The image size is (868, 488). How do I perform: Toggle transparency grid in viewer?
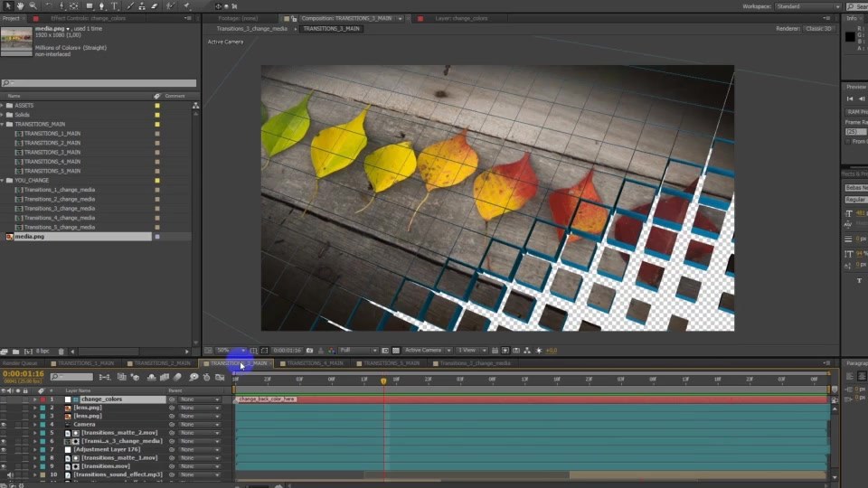396,351
